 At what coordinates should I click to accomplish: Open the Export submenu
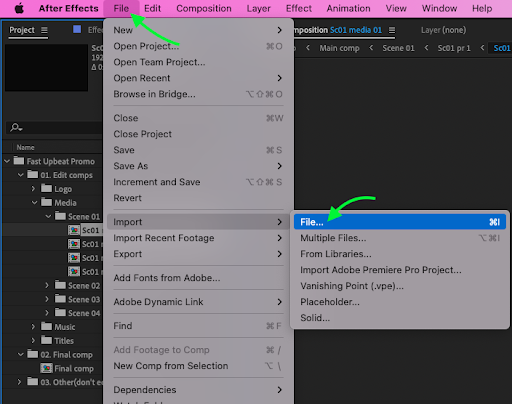coord(198,254)
